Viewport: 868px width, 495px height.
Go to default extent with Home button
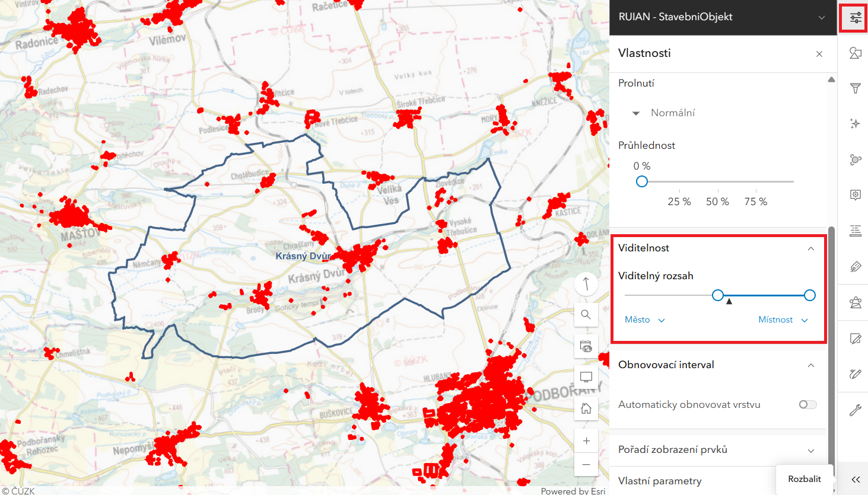[586, 408]
